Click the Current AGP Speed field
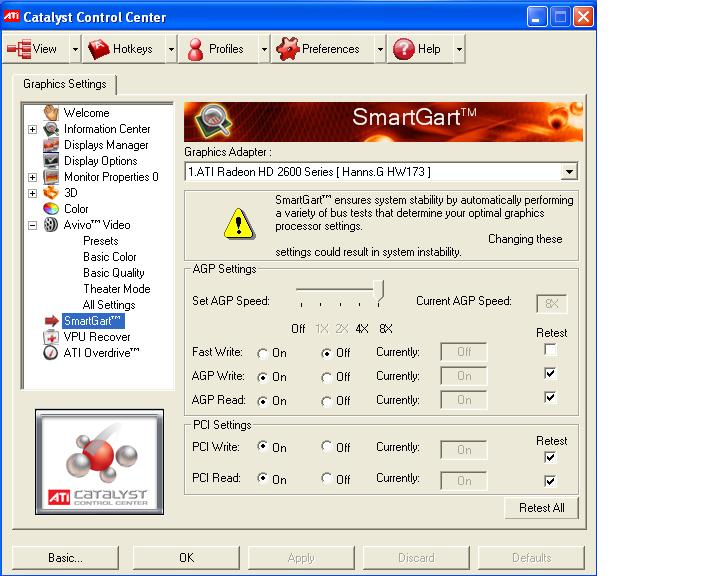The image size is (720, 576). [x=551, y=304]
